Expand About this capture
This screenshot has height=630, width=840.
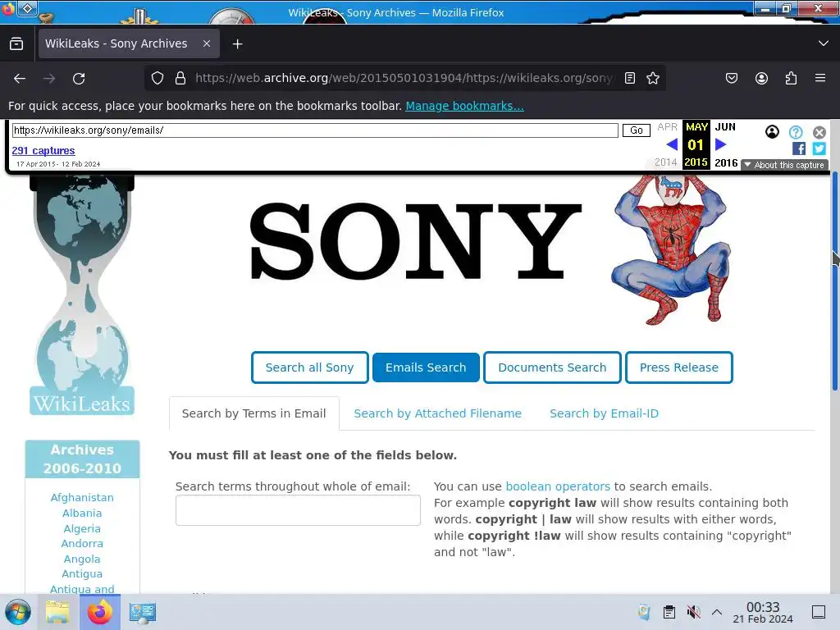785,165
